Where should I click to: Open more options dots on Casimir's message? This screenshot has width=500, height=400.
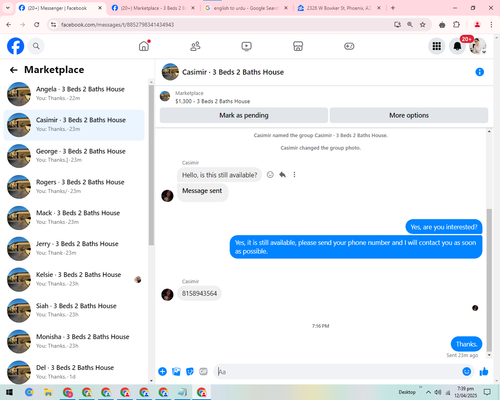[x=294, y=175]
